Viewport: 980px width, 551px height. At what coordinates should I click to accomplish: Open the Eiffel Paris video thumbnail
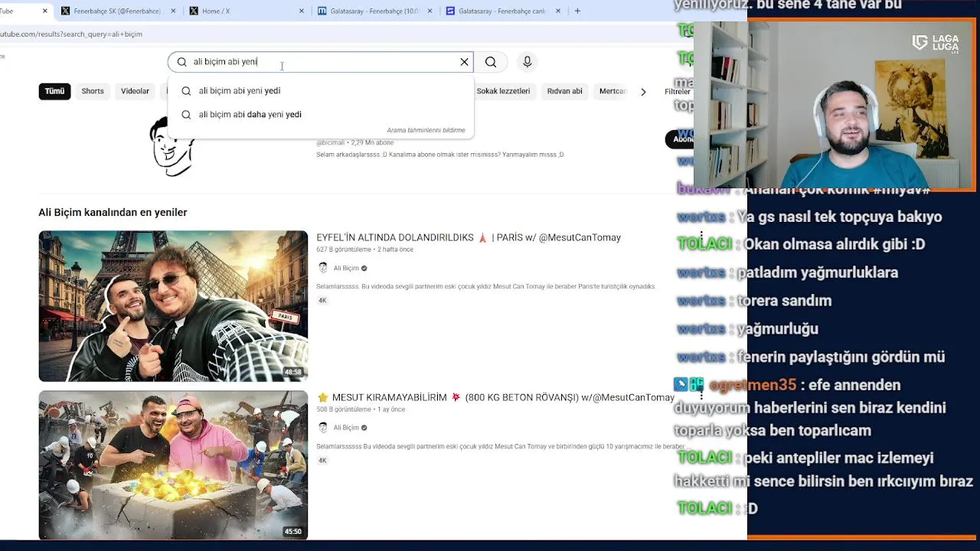173,306
